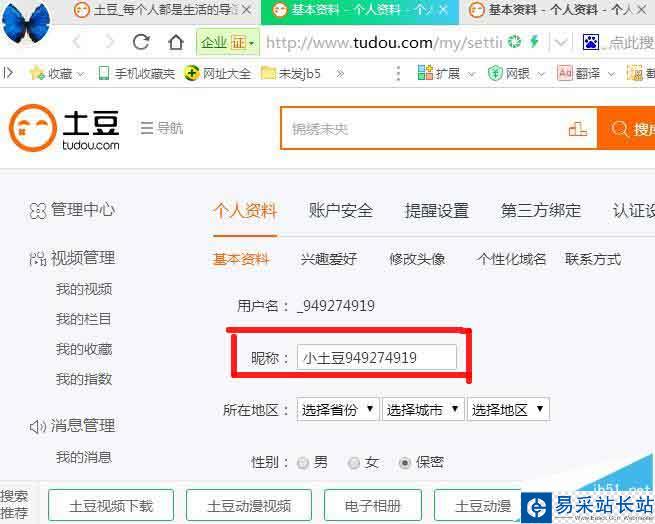Click the URL address field
This screenshot has width=655, height=524.
point(383,42)
